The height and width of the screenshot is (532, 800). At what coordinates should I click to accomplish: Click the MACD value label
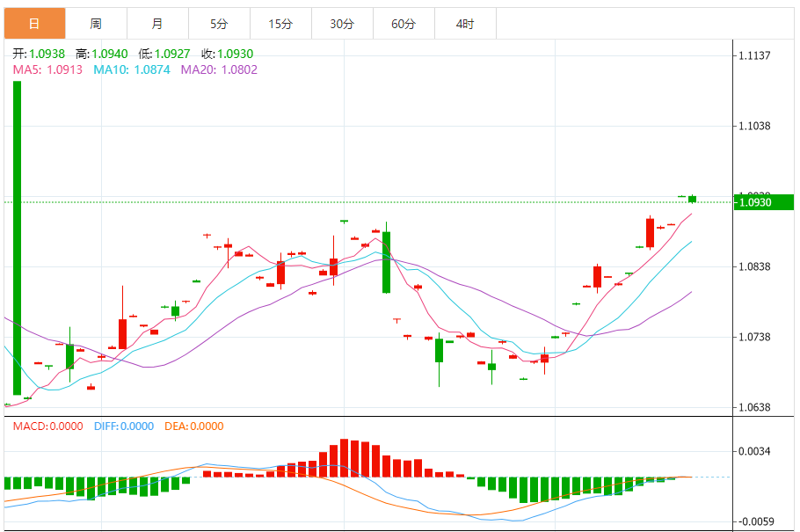(48, 426)
